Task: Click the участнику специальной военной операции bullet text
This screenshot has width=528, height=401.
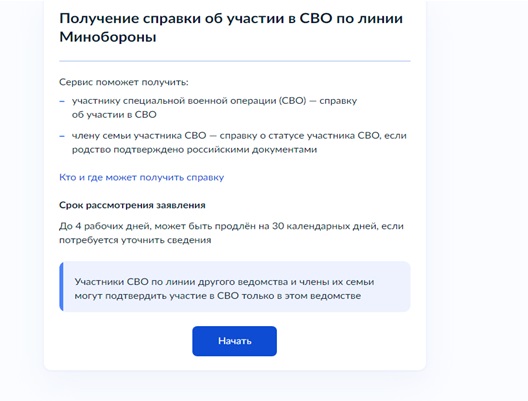Action: [214, 108]
